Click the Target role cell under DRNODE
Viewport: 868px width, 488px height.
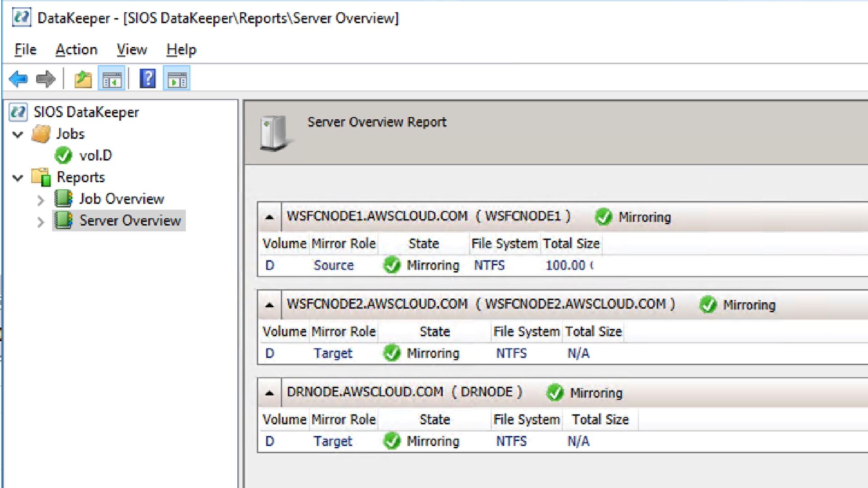point(333,441)
